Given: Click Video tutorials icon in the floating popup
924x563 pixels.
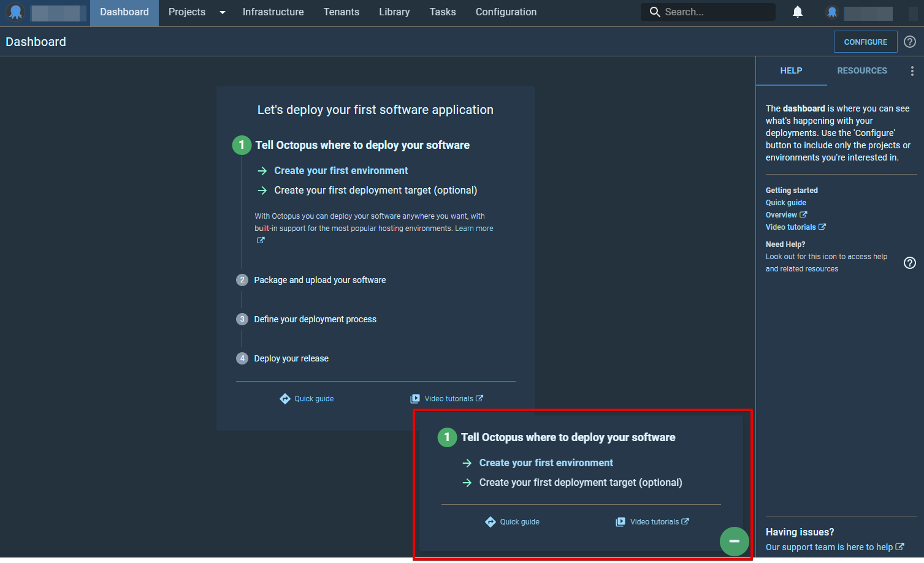Looking at the screenshot, I should (x=620, y=522).
